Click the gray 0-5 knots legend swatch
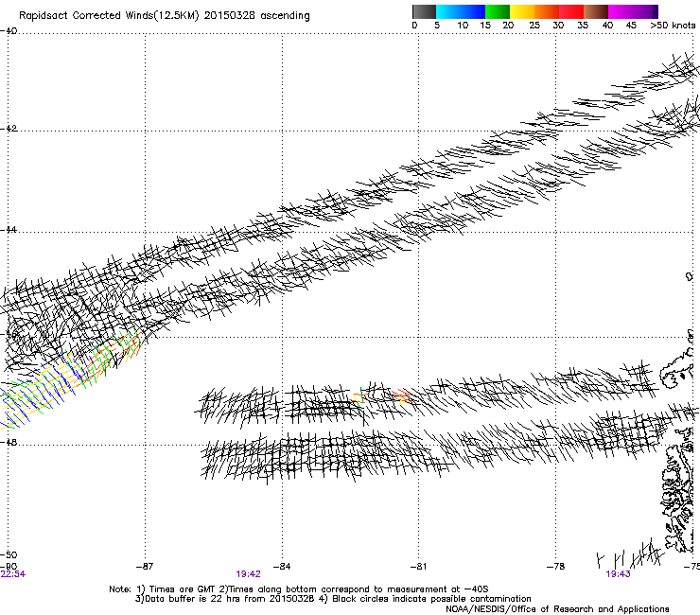The width and height of the screenshot is (700, 615). [x=424, y=11]
